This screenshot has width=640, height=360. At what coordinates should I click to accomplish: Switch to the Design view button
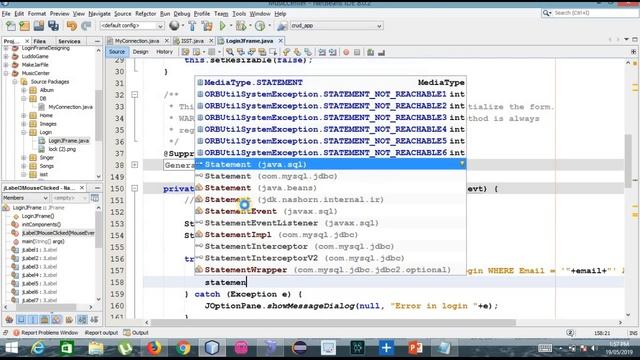coord(140,52)
